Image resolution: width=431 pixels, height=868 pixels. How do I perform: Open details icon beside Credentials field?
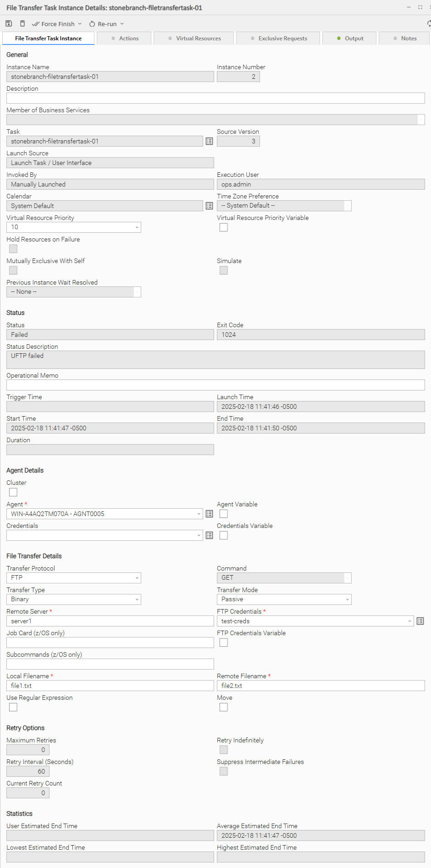point(209,535)
